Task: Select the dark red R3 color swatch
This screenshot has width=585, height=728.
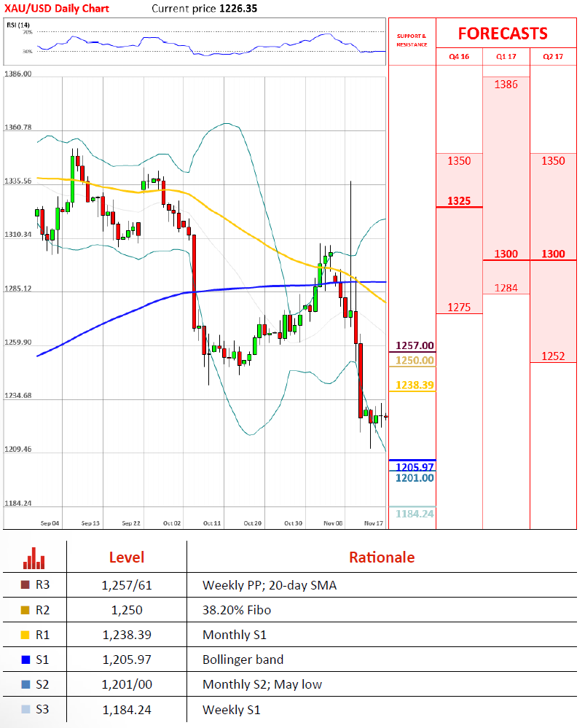Action: (25, 585)
